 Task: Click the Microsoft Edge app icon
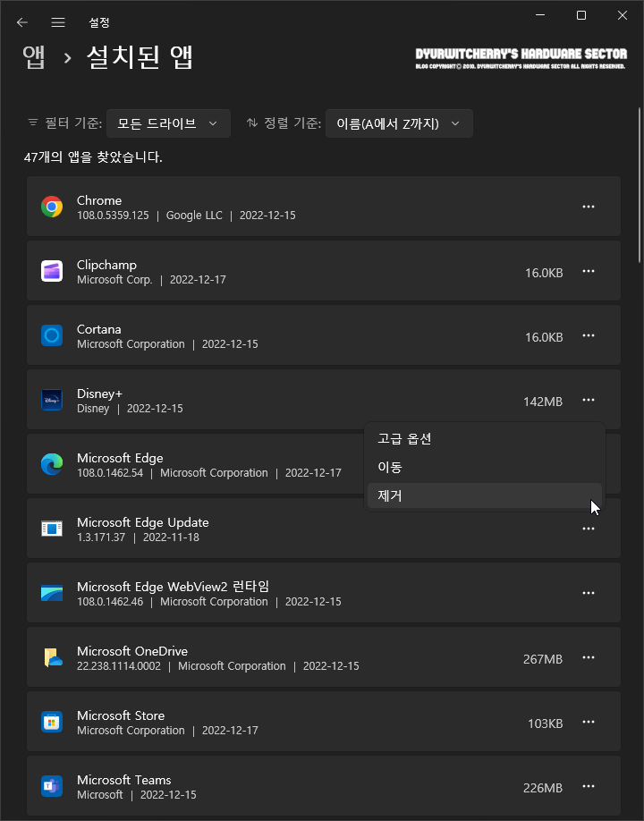[52, 464]
